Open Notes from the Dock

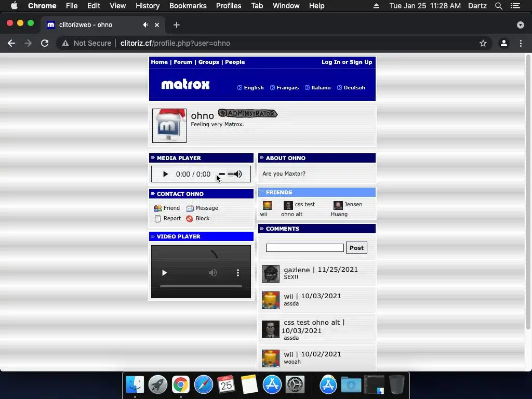[x=249, y=385]
